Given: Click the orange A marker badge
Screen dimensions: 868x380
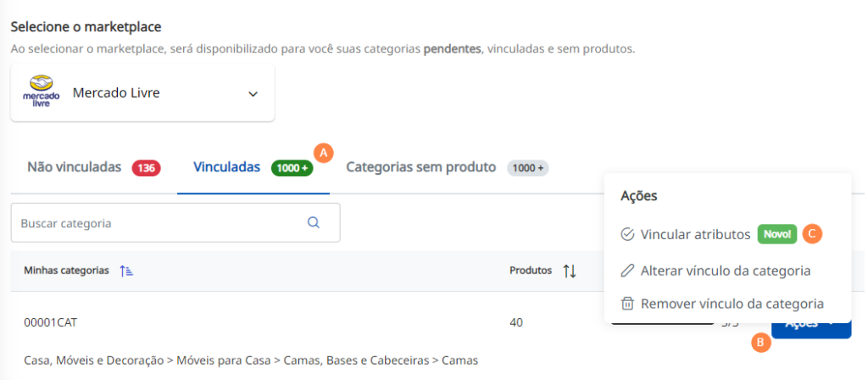Looking at the screenshot, I should [x=323, y=153].
